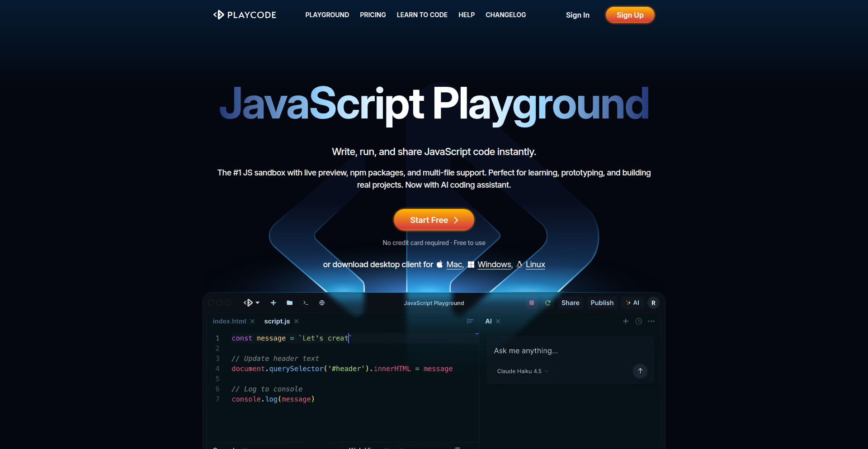View AI chat history via the clock icon
The image size is (868, 449).
coord(638,321)
